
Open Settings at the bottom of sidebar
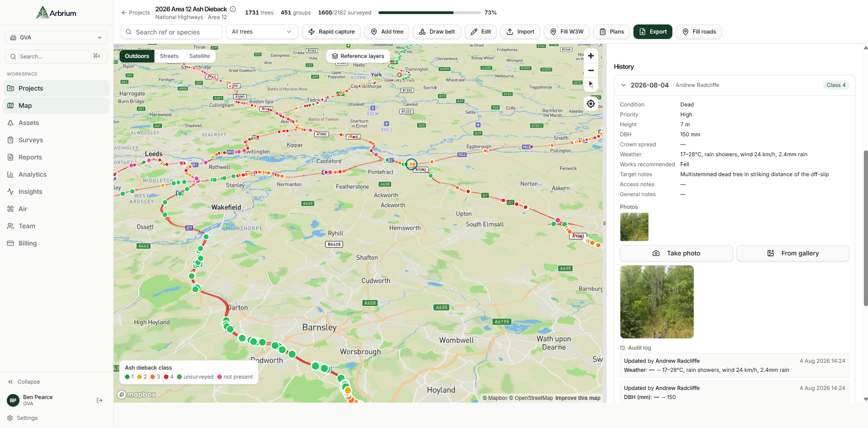[x=23, y=418]
